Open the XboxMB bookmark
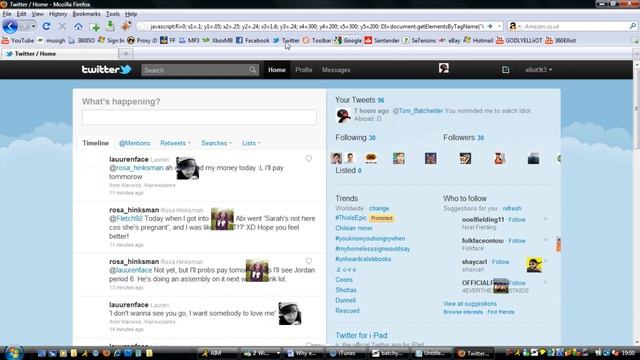The width and height of the screenshot is (640, 360). 218,40
